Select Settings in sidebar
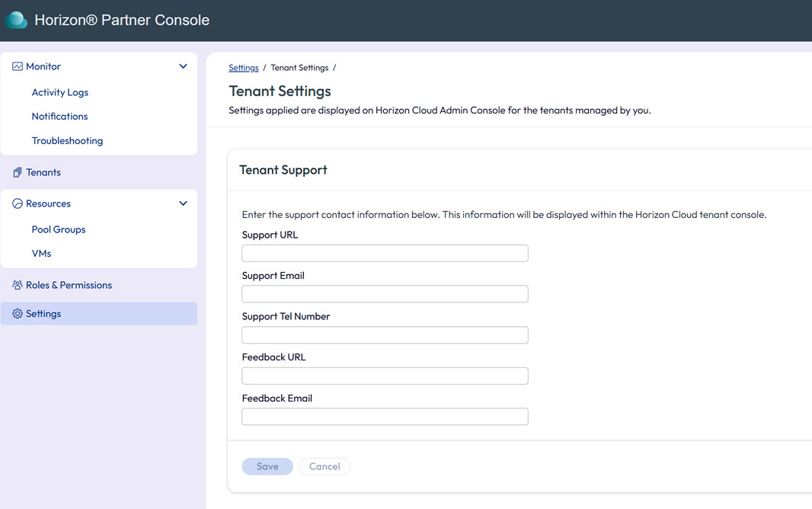The image size is (812, 509). pos(99,314)
